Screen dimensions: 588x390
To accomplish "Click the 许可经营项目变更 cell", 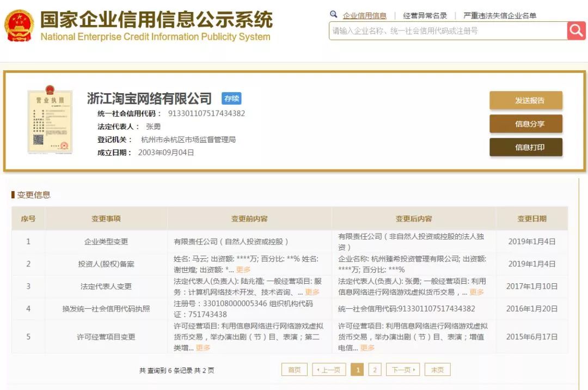I will coord(106,337).
